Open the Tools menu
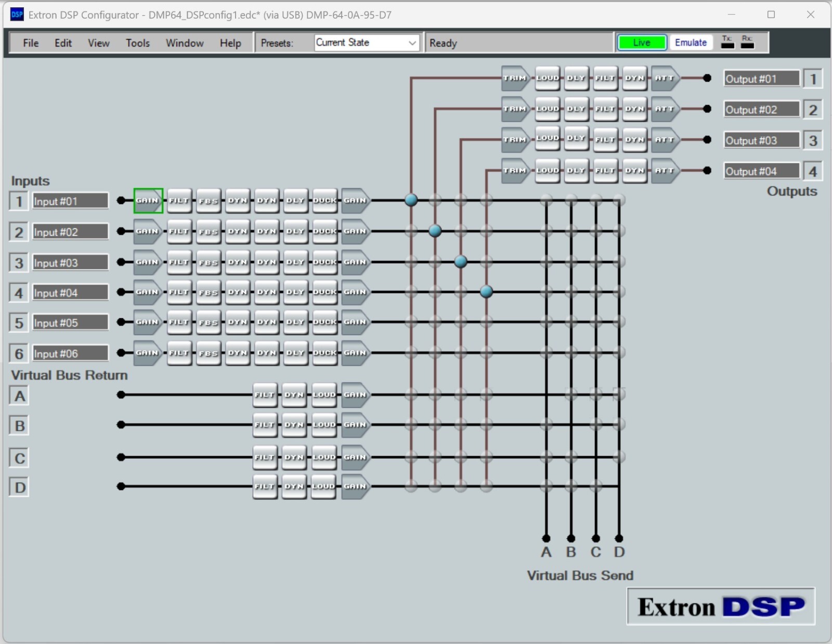Image resolution: width=832 pixels, height=644 pixels. pos(138,43)
